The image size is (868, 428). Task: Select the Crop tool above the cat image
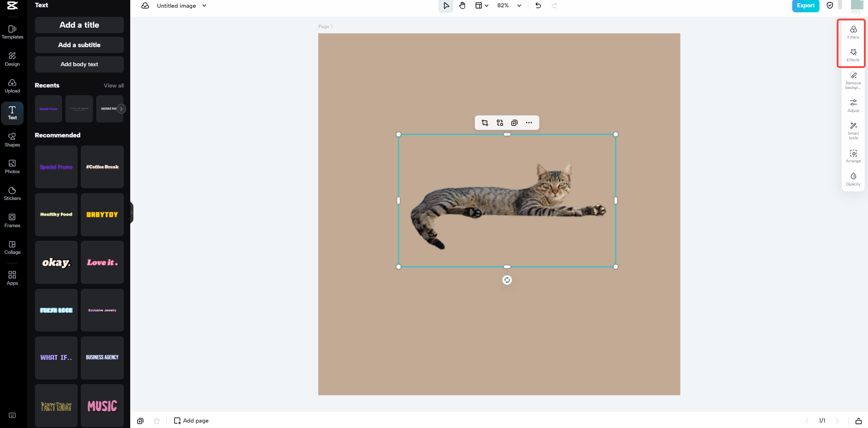[485, 122]
